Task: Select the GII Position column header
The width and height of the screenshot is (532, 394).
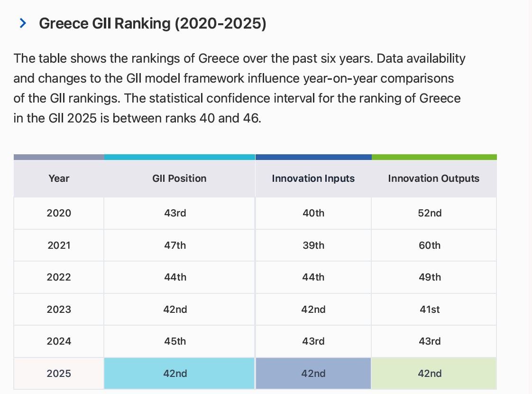Action: [x=179, y=178]
